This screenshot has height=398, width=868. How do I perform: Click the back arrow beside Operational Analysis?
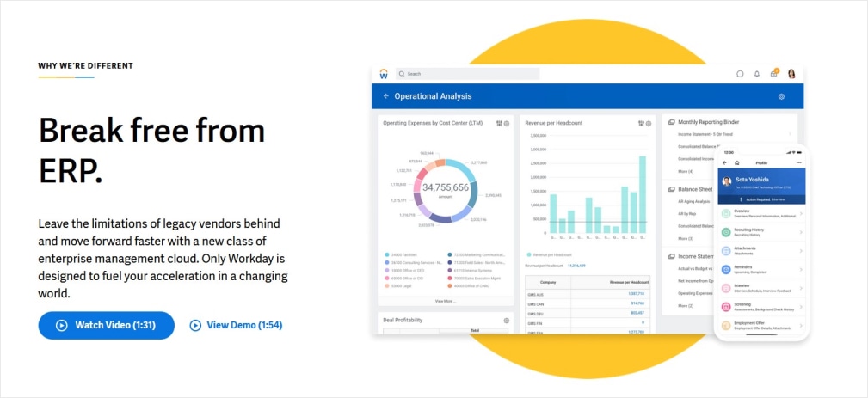(386, 96)
